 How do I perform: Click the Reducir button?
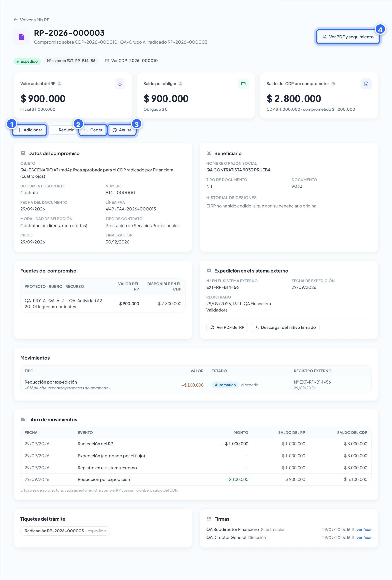tap(63, 130)
